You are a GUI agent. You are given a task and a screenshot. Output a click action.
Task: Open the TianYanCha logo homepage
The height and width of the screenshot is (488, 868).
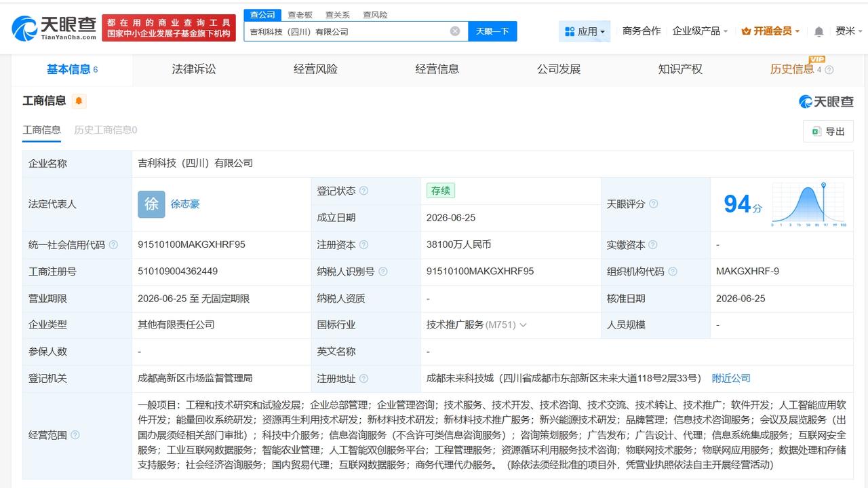tap(54, 29)
